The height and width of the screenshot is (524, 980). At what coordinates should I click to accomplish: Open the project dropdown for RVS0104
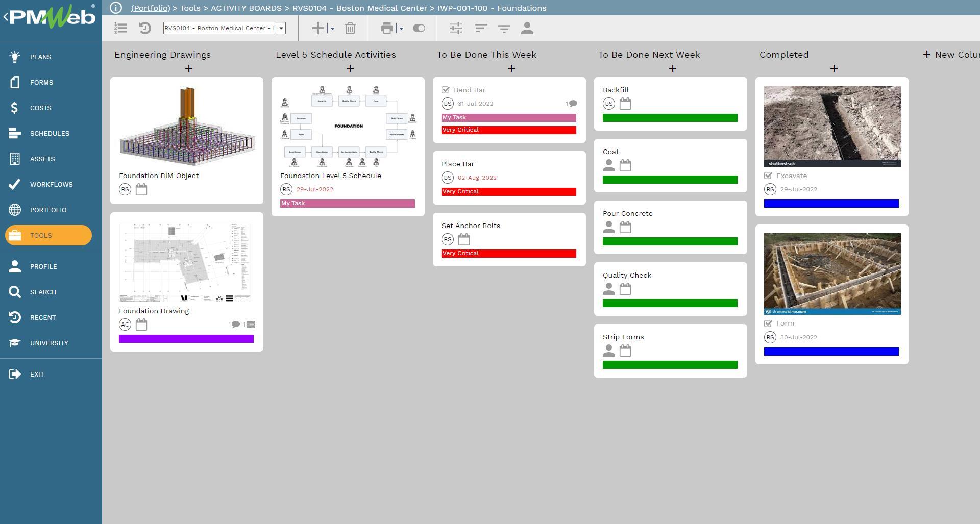point(281,28)
